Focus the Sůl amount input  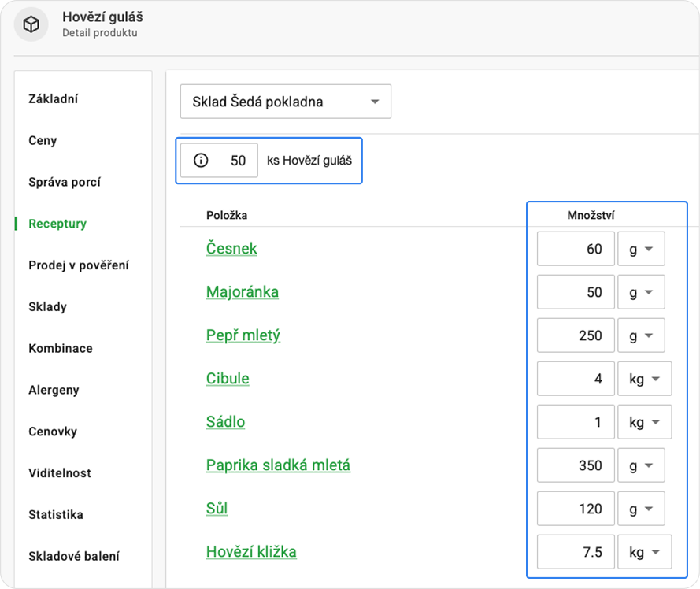[x=576, y=509]
